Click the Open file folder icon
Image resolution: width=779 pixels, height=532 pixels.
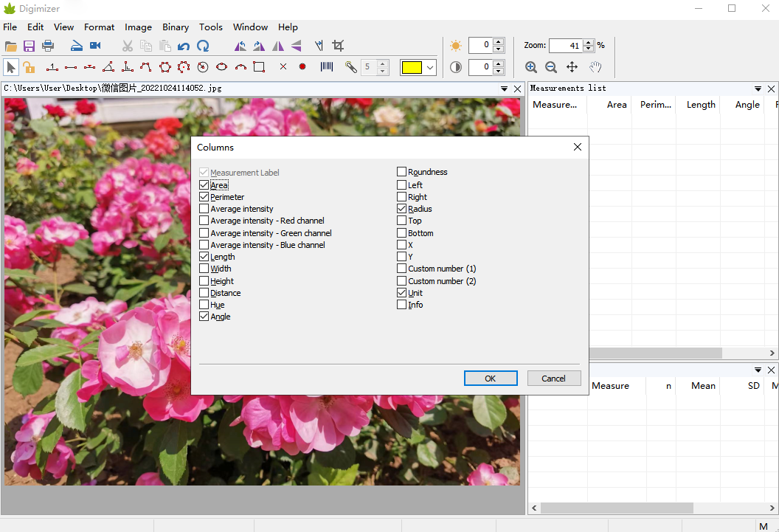[11, 46]
